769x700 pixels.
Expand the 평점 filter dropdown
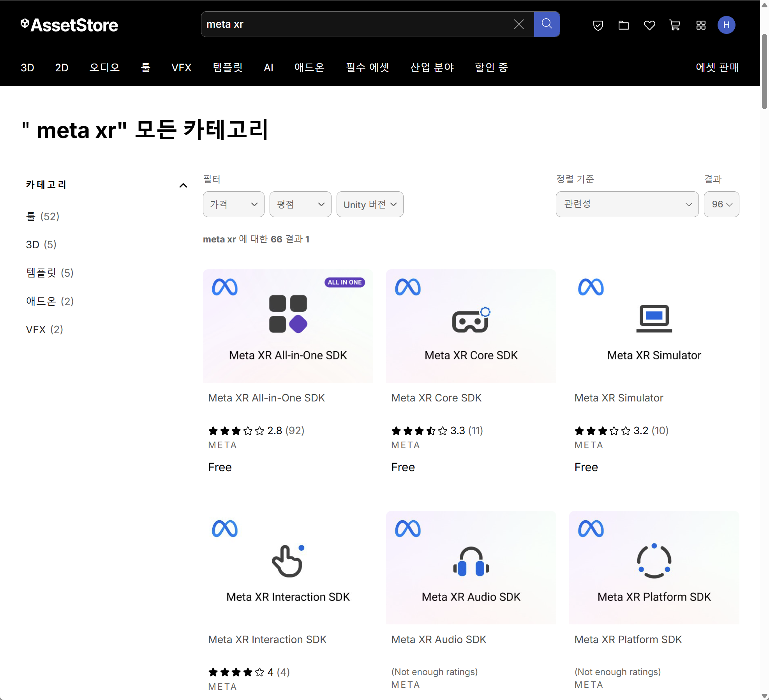pos(300,204)
